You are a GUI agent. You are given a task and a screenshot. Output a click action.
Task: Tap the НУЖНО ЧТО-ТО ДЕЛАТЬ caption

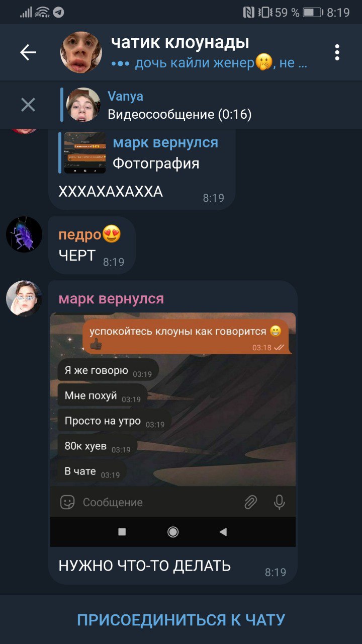(x=145, y=566)
